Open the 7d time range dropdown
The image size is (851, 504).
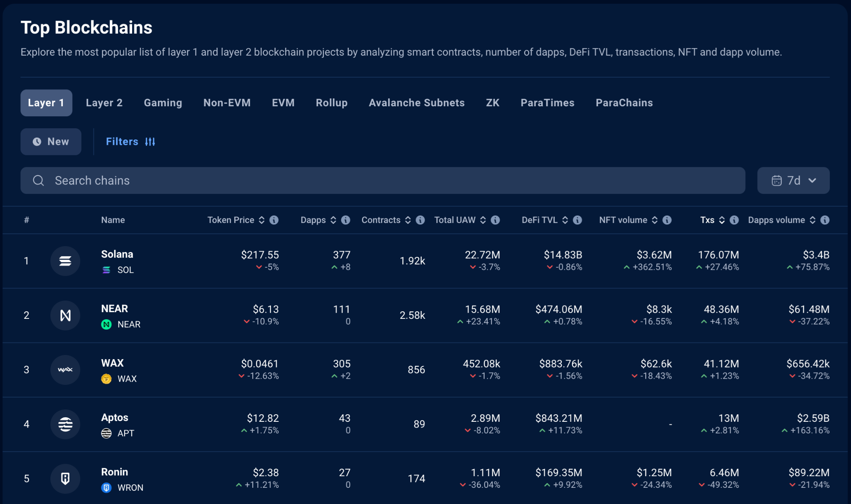click(793, 181)
